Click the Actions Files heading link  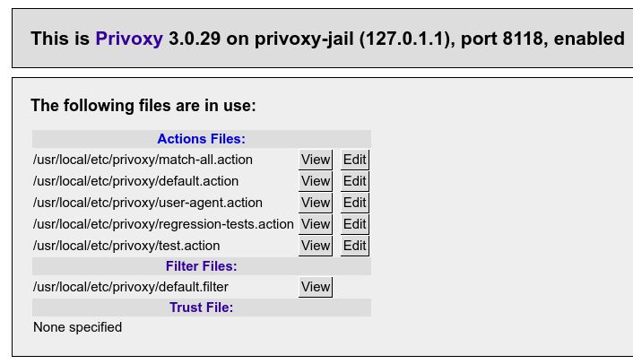(x=201, y=139)
